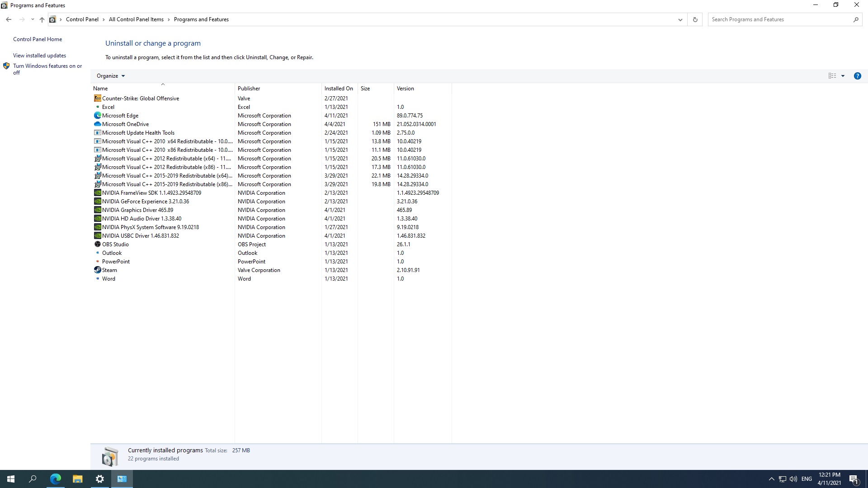
Task: Click the icon for Visual C++ 2012 Redistributable (x64)
Action: (97, 158)
